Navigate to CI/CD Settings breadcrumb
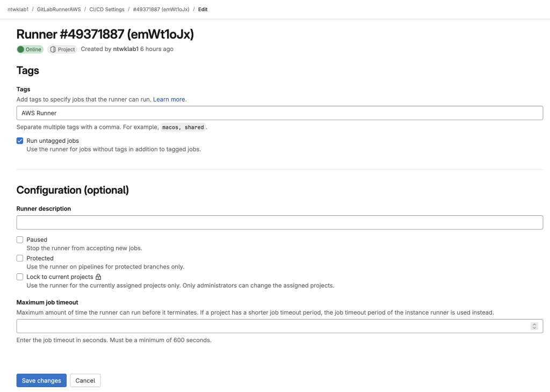 click(107, 10)
